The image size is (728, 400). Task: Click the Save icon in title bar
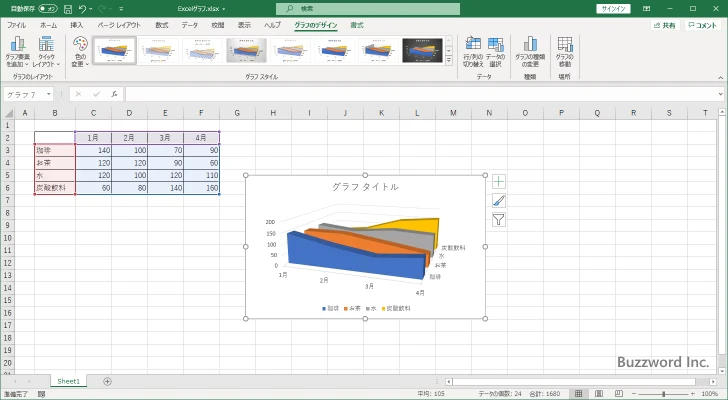point(68,9)
